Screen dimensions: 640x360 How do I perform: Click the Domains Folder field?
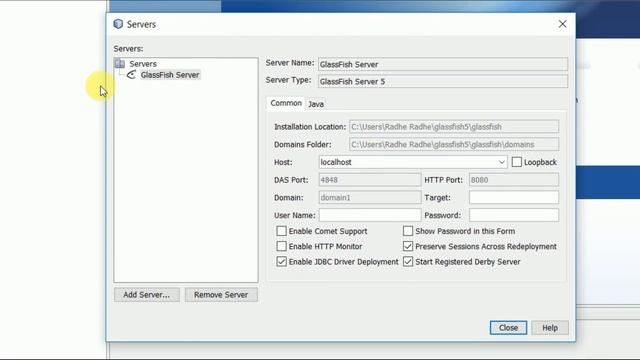tap(454, 144)
